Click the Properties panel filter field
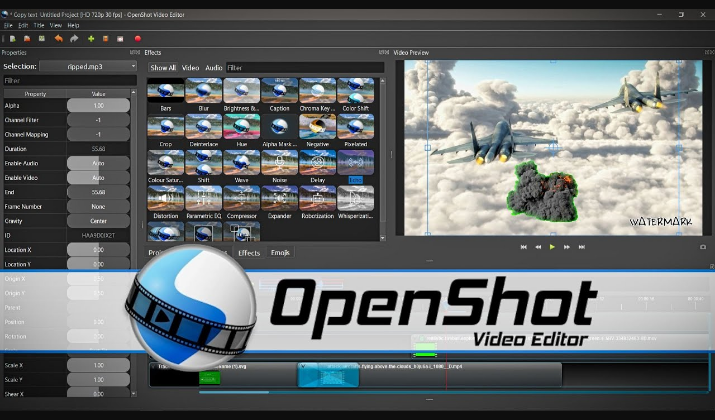715x420 pixels. [x=70, y=81]
